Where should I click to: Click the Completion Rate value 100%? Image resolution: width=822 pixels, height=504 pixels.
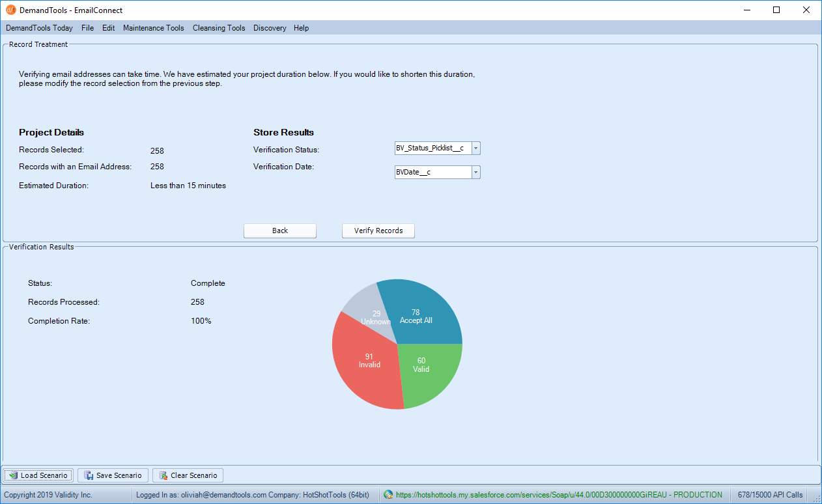pyautogui.click(x=201, y=321)
